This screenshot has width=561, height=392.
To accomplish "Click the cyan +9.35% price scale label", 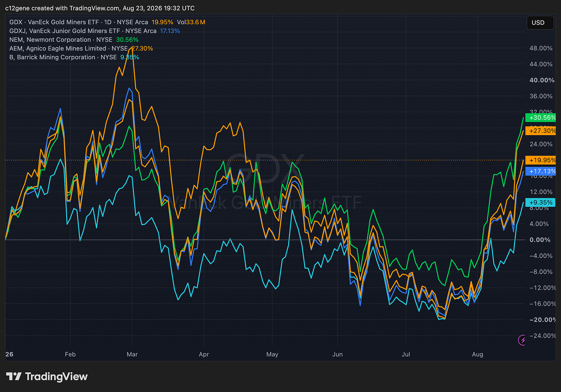I will tap(540, 203).
